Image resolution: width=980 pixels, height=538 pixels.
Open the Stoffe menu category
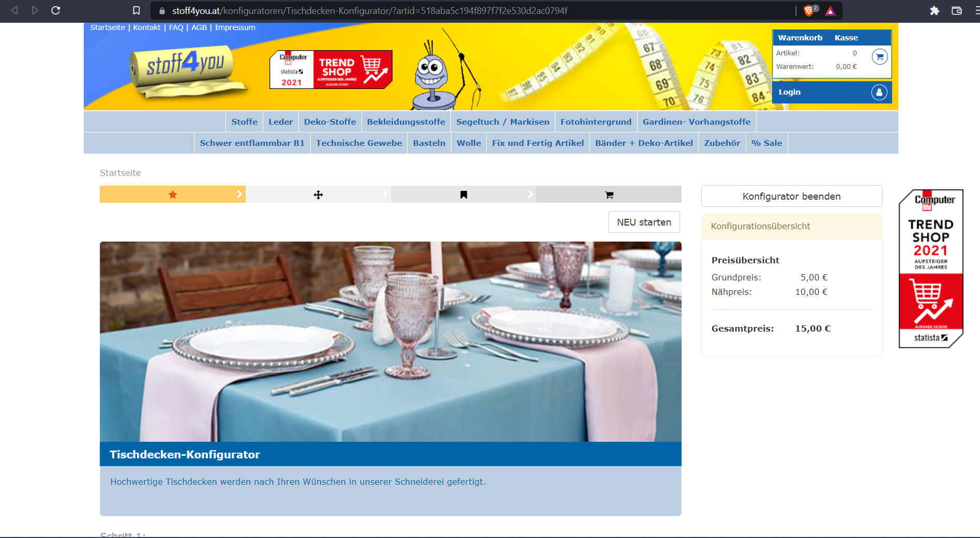click(244, 122)
